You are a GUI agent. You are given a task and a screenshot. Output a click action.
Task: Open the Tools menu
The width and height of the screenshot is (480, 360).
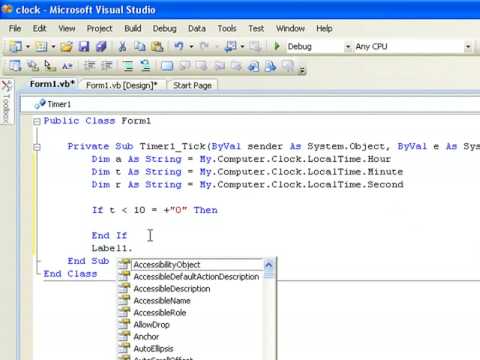click(x=227, y=29)
